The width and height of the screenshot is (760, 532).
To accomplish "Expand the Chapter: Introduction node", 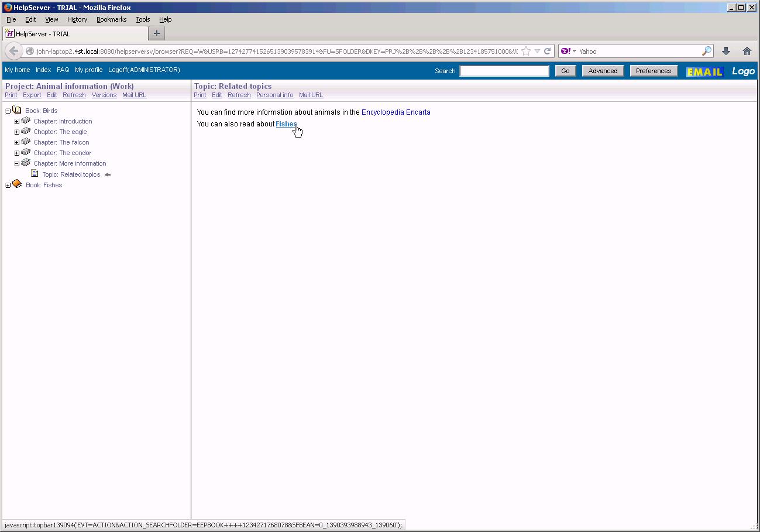I will click(17, 122).
